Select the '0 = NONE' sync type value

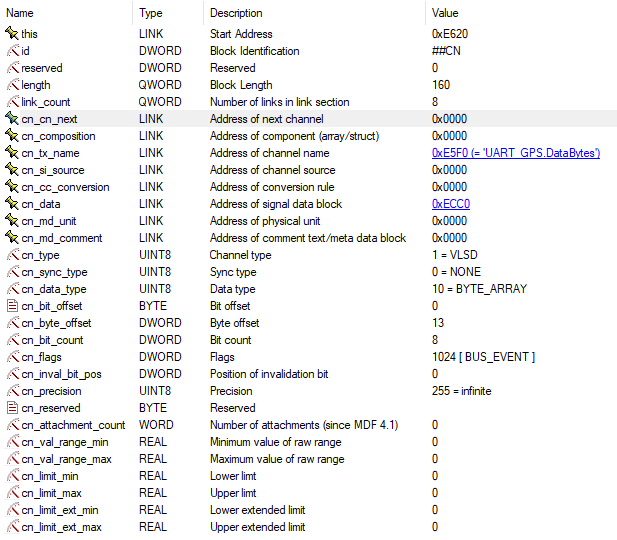click(x=456, y=272)
